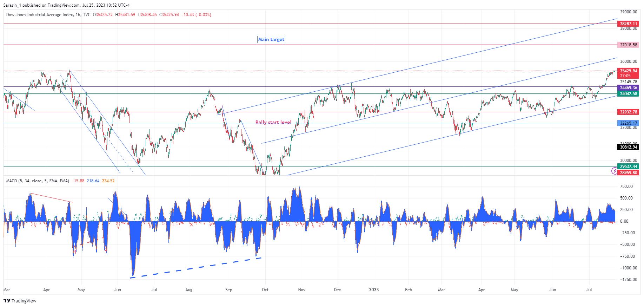Screen dimensions: 644x307
Task: Click the 36000.00 price axis tick
Action: pos(629,61)
